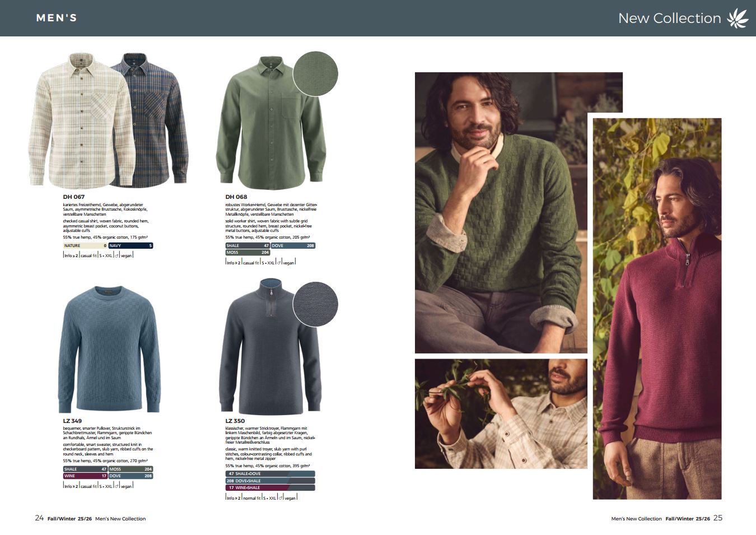Viewport: 756px width, 535px height.
Task: Select the MOSS 204 swatch under DH 068
Action: pyautogui.click(x=248, y=253)
